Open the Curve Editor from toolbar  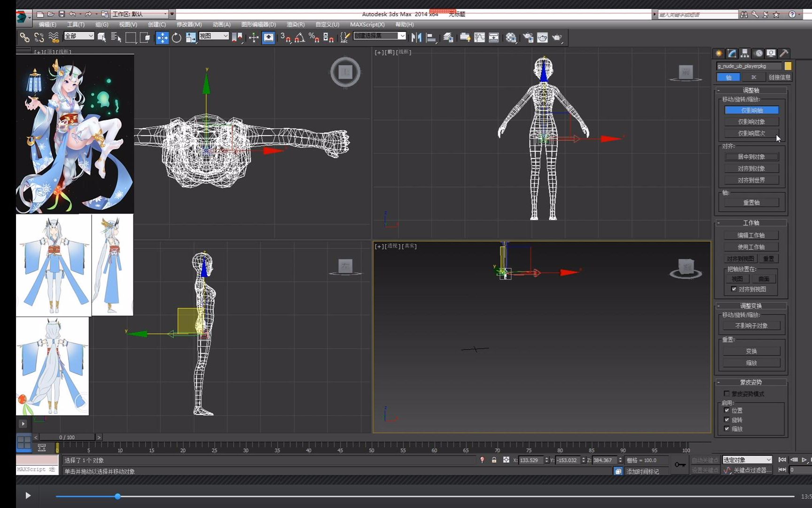pyautogui.click(x=479, y=38)
